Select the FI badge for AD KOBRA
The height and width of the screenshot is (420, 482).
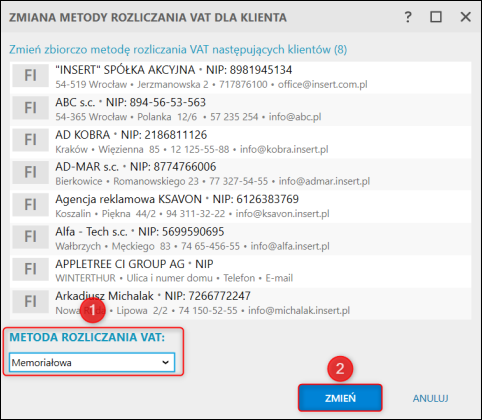coord(30,140)
